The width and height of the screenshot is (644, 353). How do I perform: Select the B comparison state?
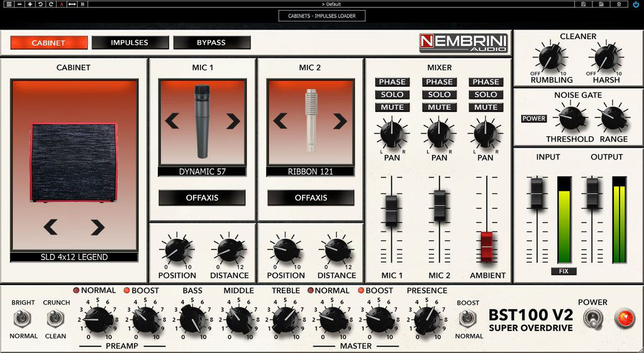coord(82,4)
